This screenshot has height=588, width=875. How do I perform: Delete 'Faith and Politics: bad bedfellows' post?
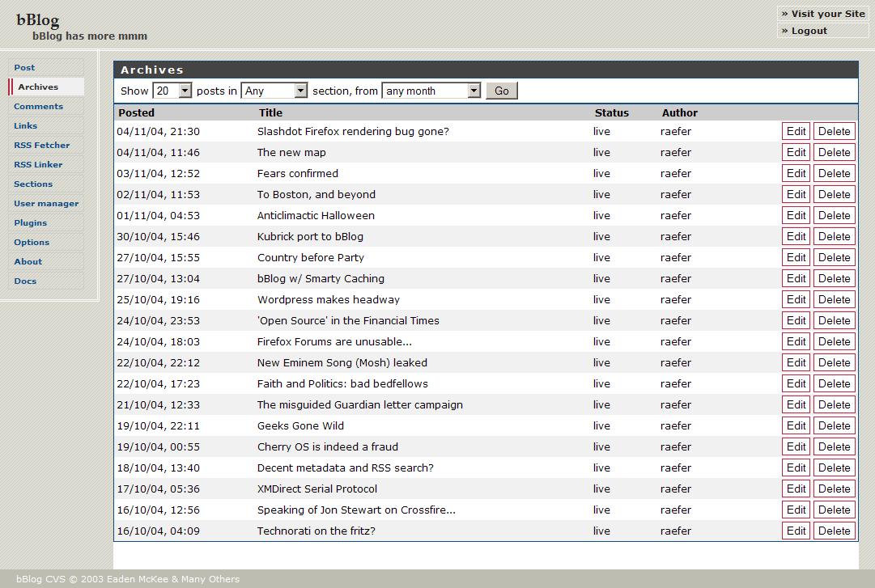(x=835, y=384)
